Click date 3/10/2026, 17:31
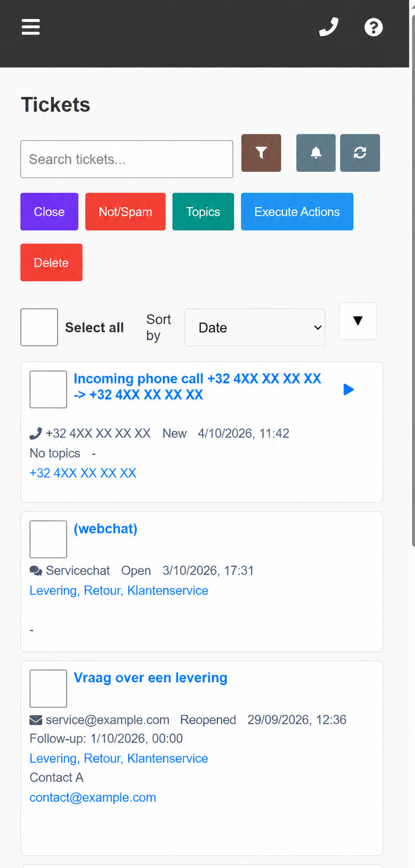 click(208, 571)
